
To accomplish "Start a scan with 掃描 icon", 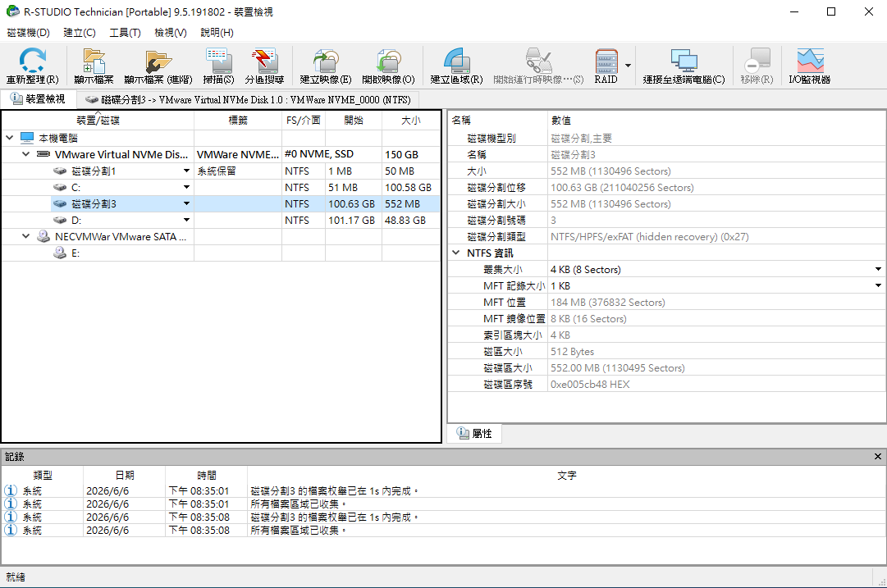I will pos(218,61).
